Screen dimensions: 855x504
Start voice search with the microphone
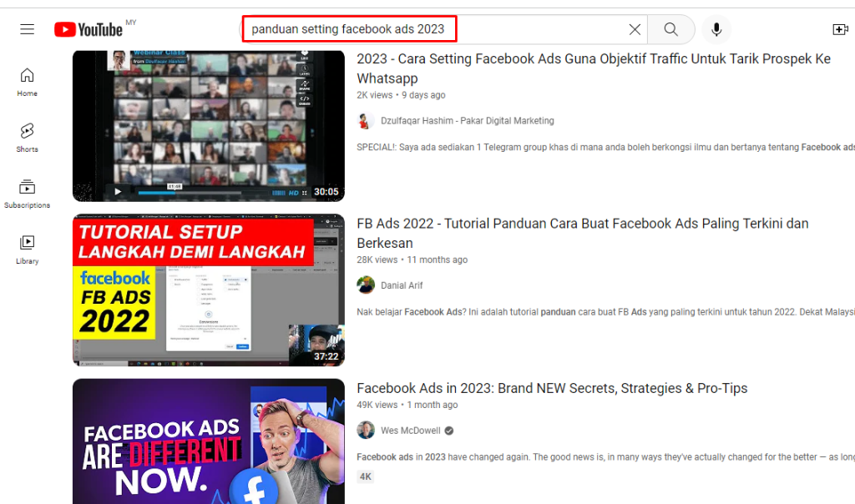coord(716,29)
